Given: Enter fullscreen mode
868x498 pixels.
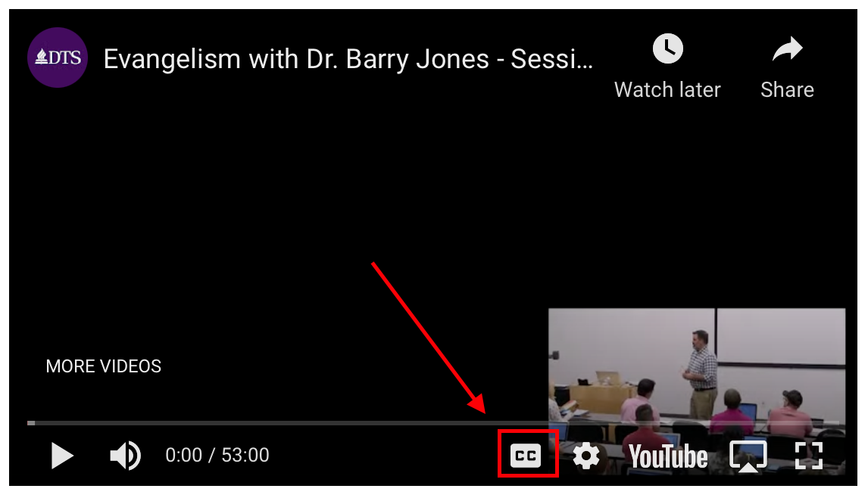Looking at the screenshot, I should tap(809, 456).
